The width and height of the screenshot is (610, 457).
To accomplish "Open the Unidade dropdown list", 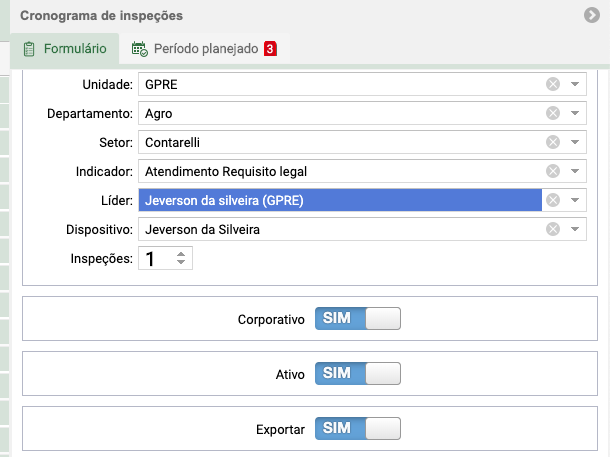I will click(575, 84).
